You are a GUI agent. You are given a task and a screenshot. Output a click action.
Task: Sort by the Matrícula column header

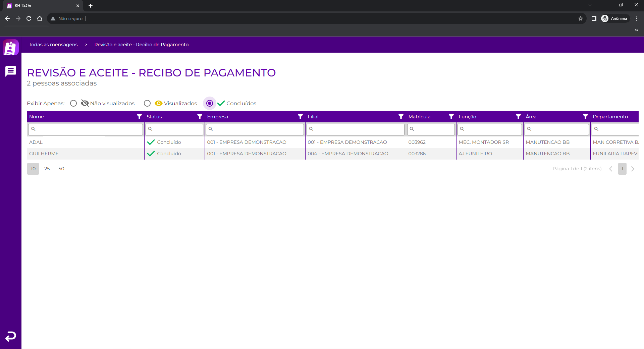click(x=419, y=117)
